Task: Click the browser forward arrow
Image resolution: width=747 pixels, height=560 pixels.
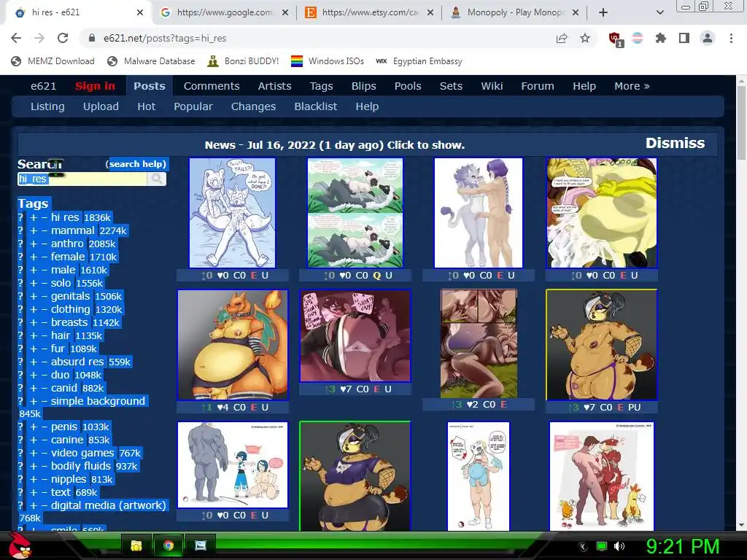Action: pyautogui.click(x=39, y=38)
